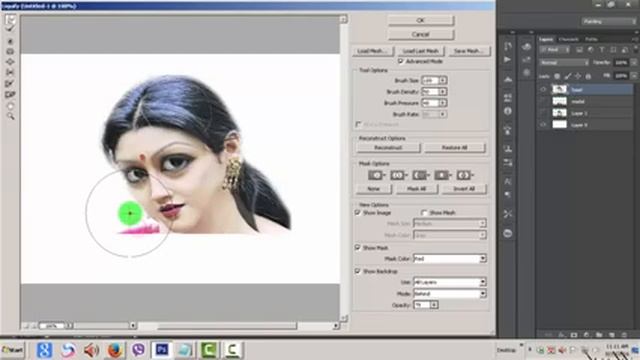Toggle the Show Backdrop checkbox
Viewport: 640px width, 360px height.
[358, 271]
